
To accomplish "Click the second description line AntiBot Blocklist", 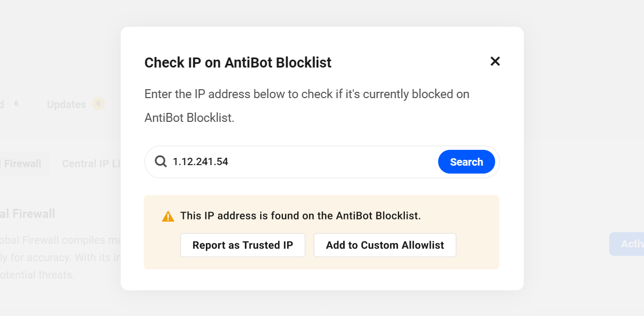I will (x=189, y=118).
